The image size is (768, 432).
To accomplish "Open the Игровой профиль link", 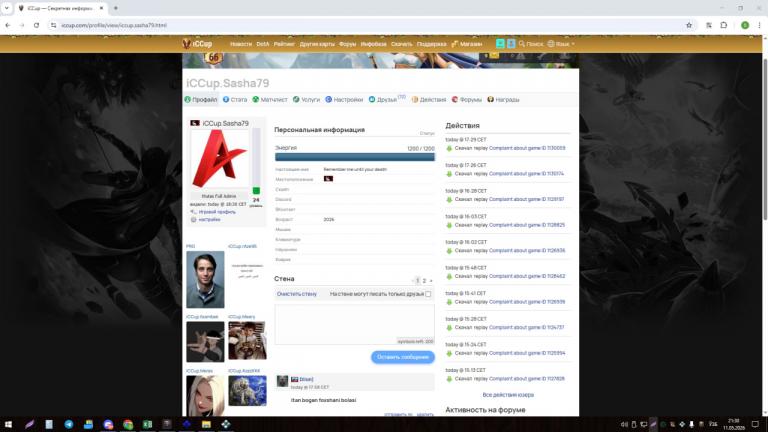I will (217, 212).
